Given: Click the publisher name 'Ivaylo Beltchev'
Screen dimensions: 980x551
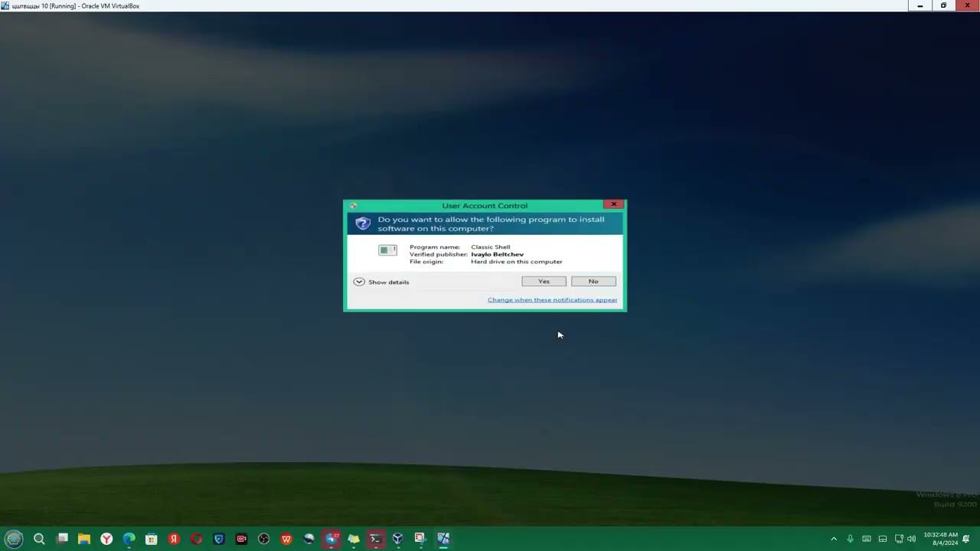Looking at the screenshot, I should point(498,255).
